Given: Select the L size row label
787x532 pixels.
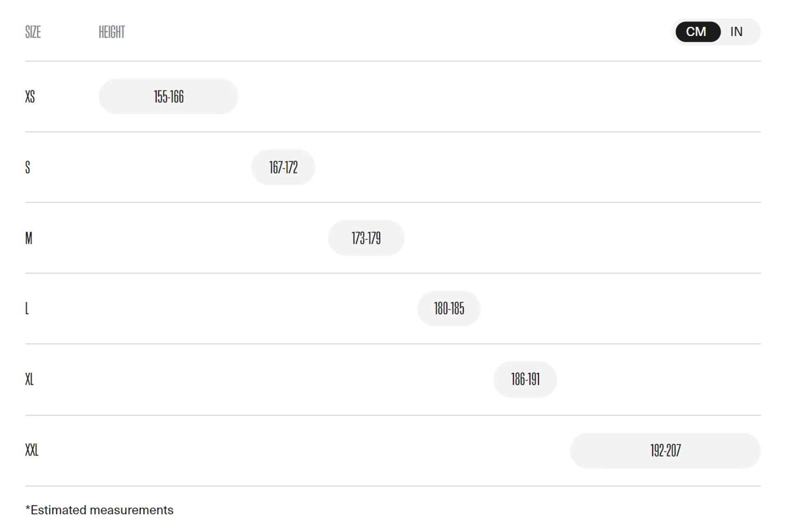Looking at the screenshot, I should [x=27, y=308].
